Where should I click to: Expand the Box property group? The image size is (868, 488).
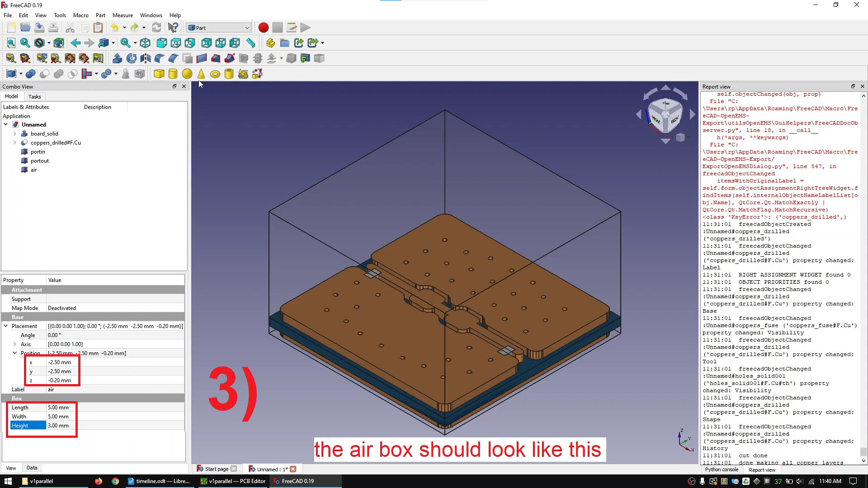click(x=17, y=398)
